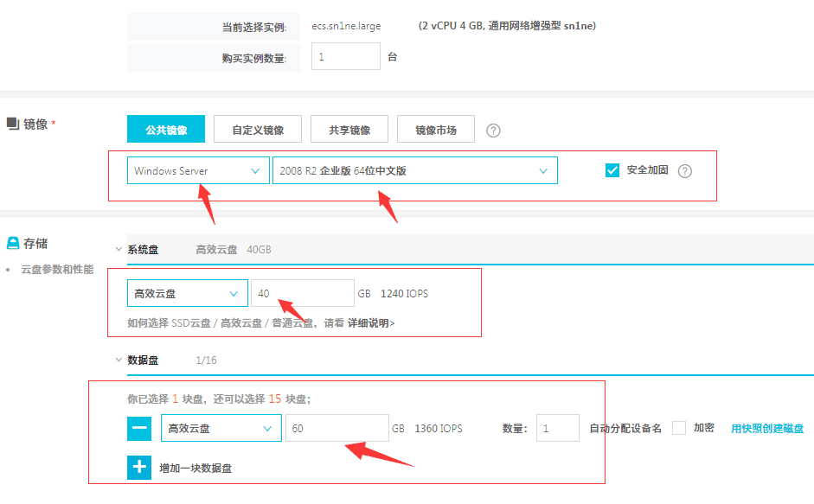Enable the 加密 checkbox for data disk
The height and width of the screenshot is (504, 814).
(679, 428)
